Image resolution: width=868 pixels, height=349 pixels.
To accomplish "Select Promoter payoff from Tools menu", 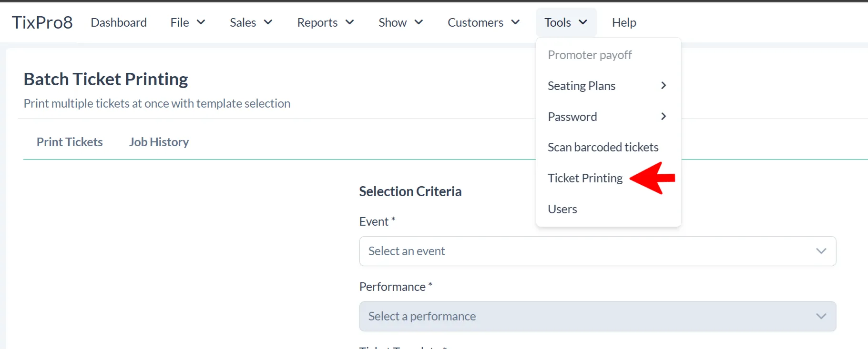I will coord(608,55).
